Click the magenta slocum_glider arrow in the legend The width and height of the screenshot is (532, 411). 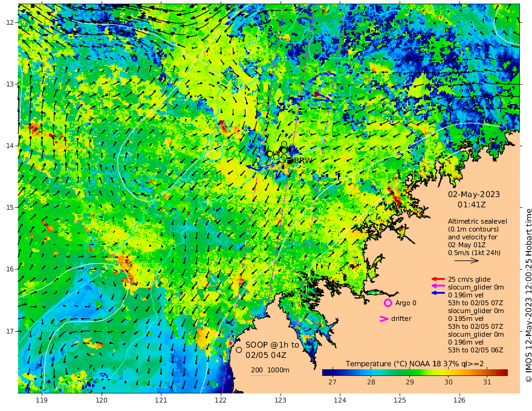click(438, 286)
